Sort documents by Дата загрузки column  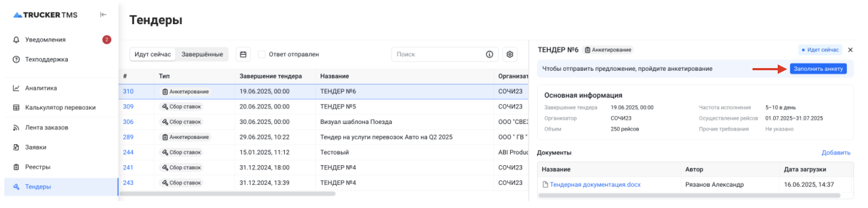(805, 169)
